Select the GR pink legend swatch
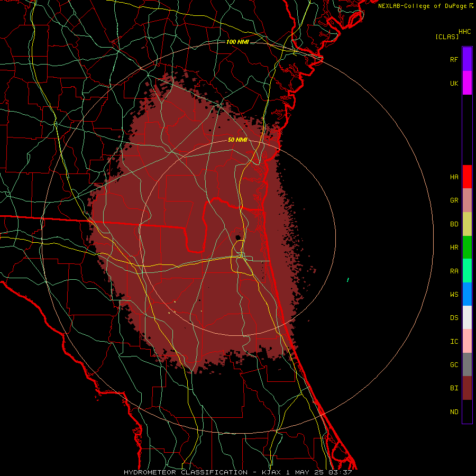This screenshot has height=476, width=476. point(467,200)
